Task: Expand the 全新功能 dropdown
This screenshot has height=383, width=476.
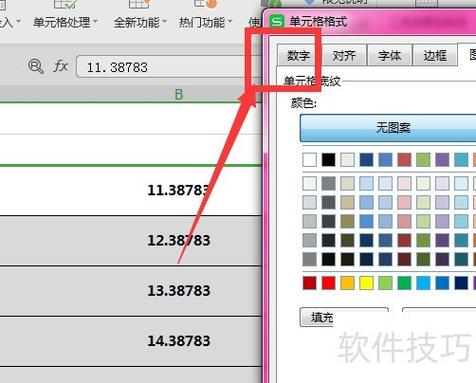Action: point(140,22)
